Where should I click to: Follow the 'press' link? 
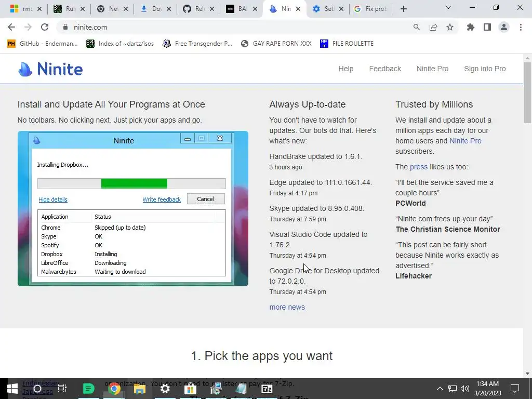pos(419,167)
